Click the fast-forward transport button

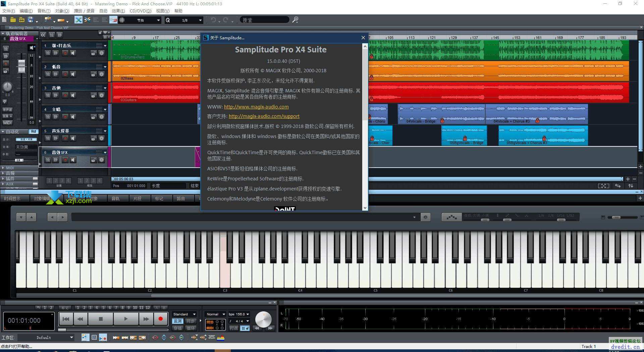coord(146,319)
